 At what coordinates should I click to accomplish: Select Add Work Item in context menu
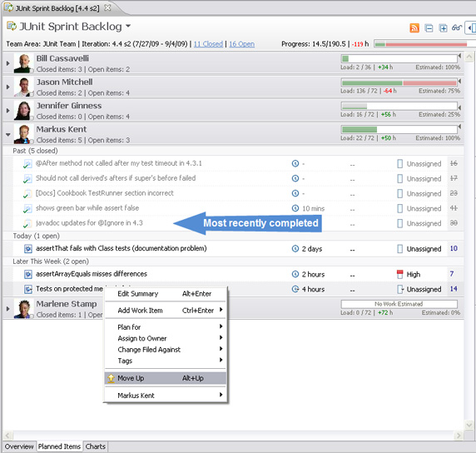[x=166, y=311]
